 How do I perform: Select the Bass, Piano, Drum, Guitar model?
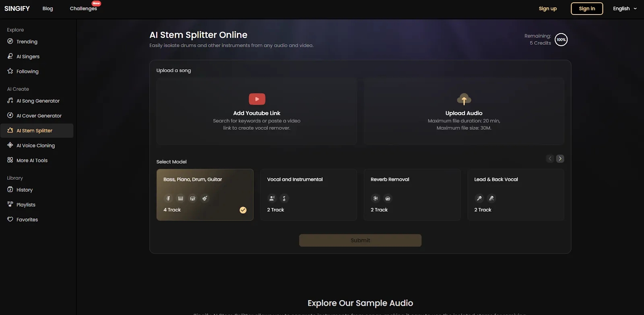[204, 195]
